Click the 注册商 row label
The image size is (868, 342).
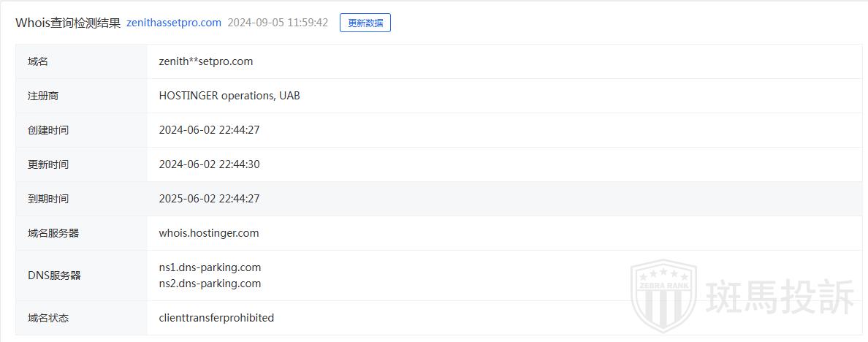[x=43, y=96]
